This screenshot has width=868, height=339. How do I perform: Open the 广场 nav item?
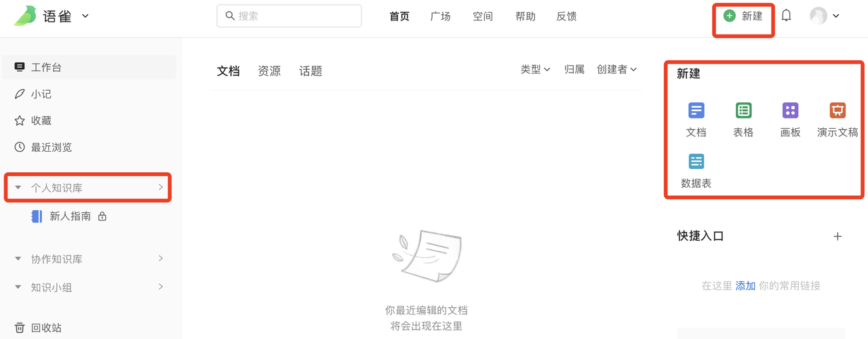pyautogui.click(x=441, y=16)
